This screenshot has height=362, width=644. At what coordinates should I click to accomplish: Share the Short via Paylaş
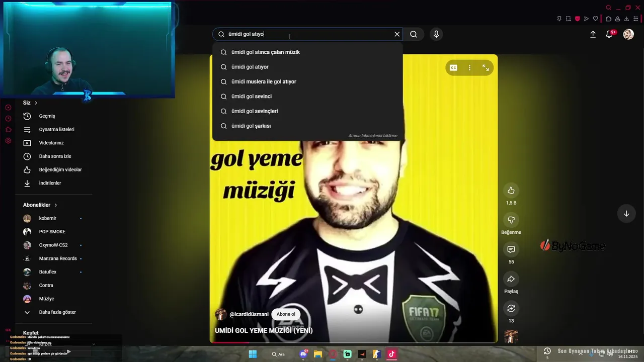[511, 279]
